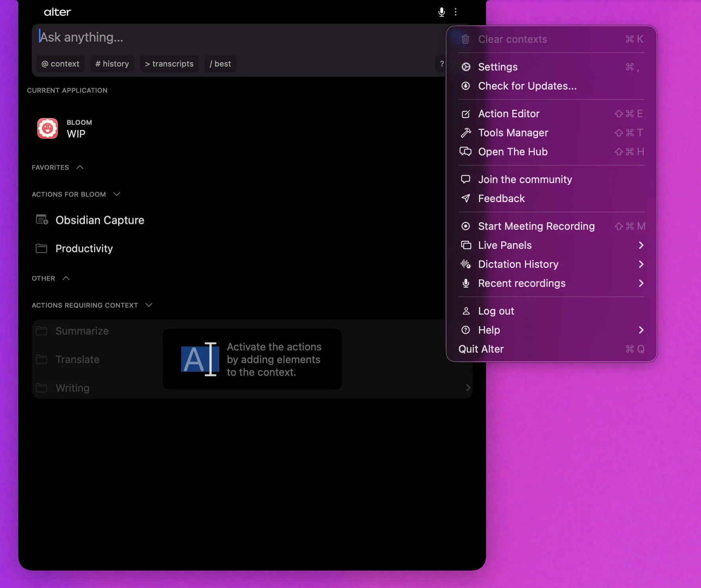The width and height of the screenshot is (701, 588).
Task: Click the Obsidian Capture action icon
Action: coord(41,220)
